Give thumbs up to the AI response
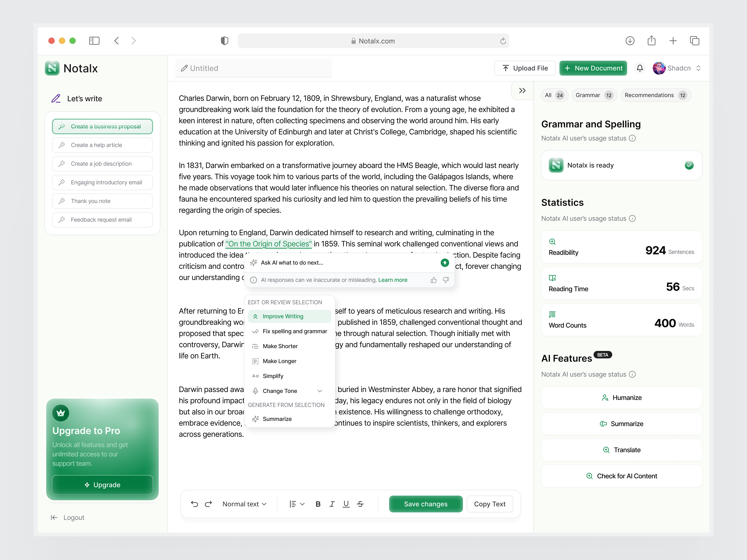The width and height of the screenshot is (747, 560). 433,280
